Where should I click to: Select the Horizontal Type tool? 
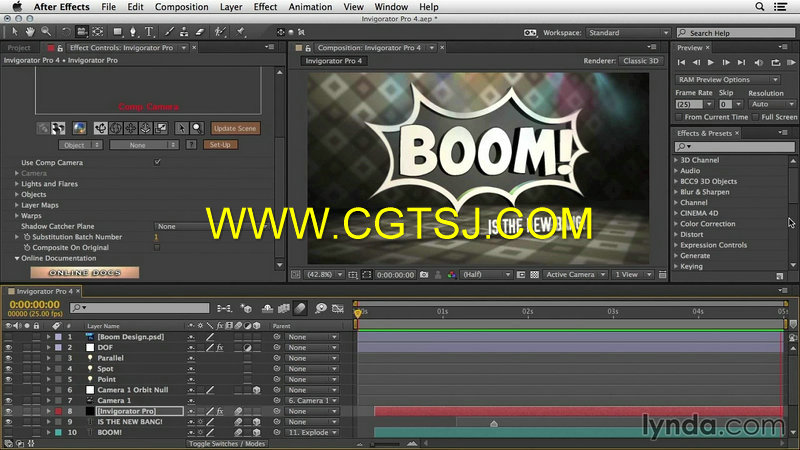(149, 32)
